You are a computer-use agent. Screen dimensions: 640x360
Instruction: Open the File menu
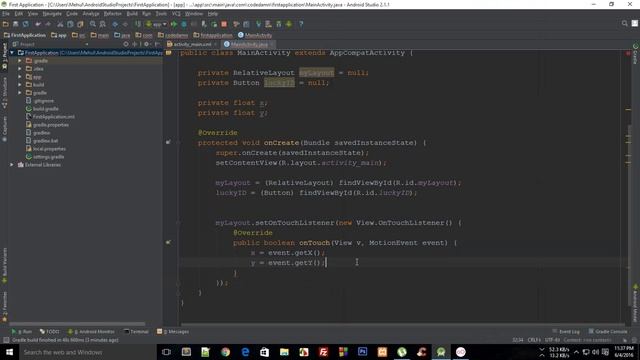tap(6, 13)
